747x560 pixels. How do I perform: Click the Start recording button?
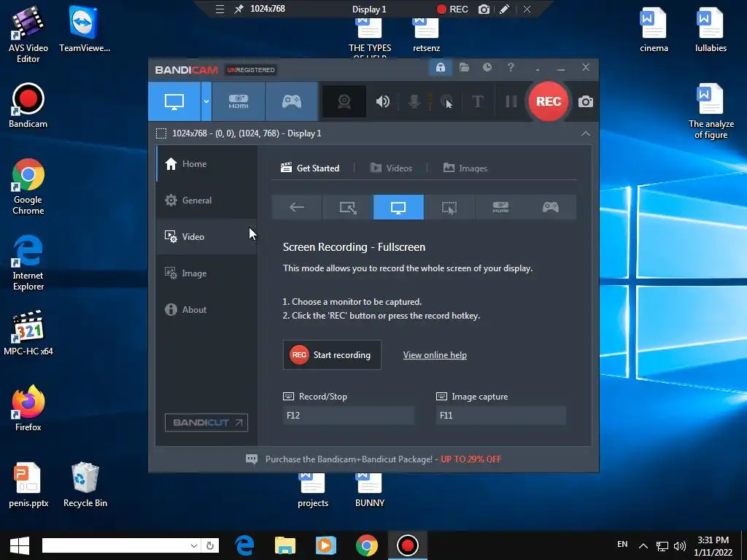pos(332,355)
